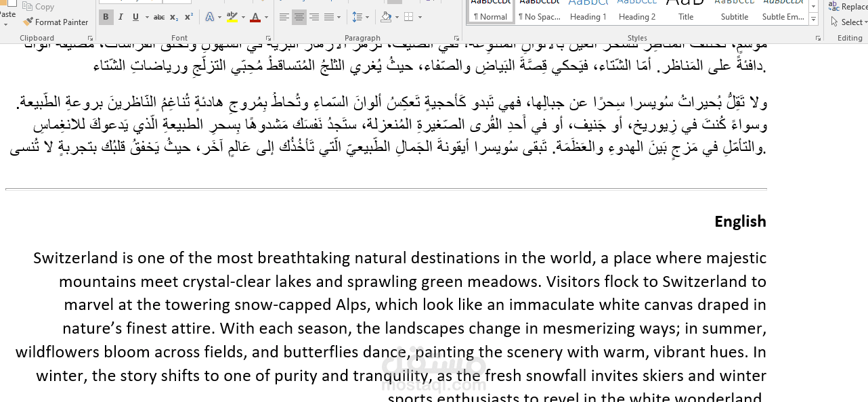This screenshot has height=402, width=868.
Task: Center align the text
Action: (299, 17)
